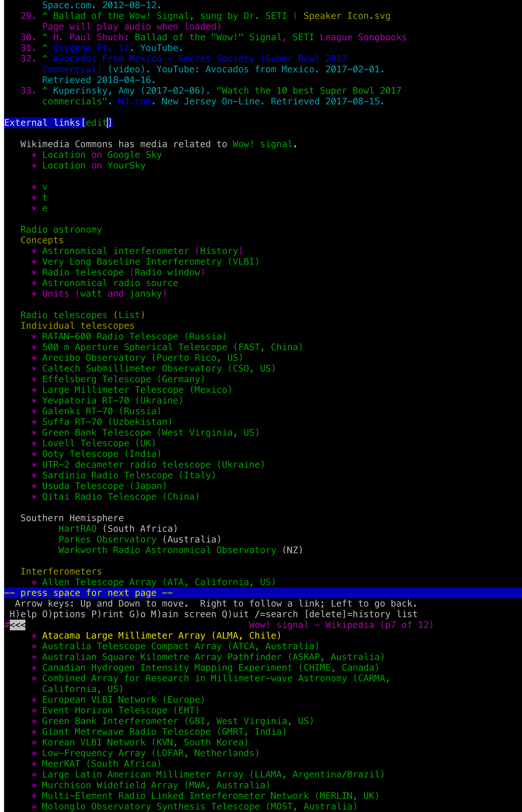
Task: Open the MERLIN interferometer network link
Action: coord(211,796)
